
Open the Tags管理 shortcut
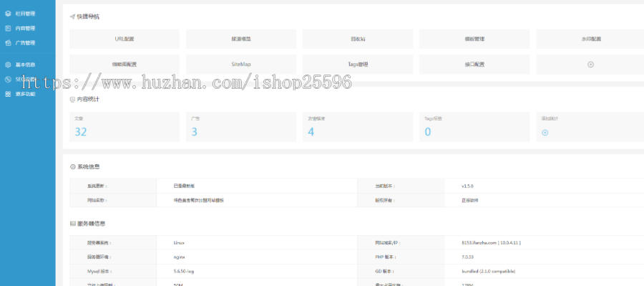(x=358, y=65)
